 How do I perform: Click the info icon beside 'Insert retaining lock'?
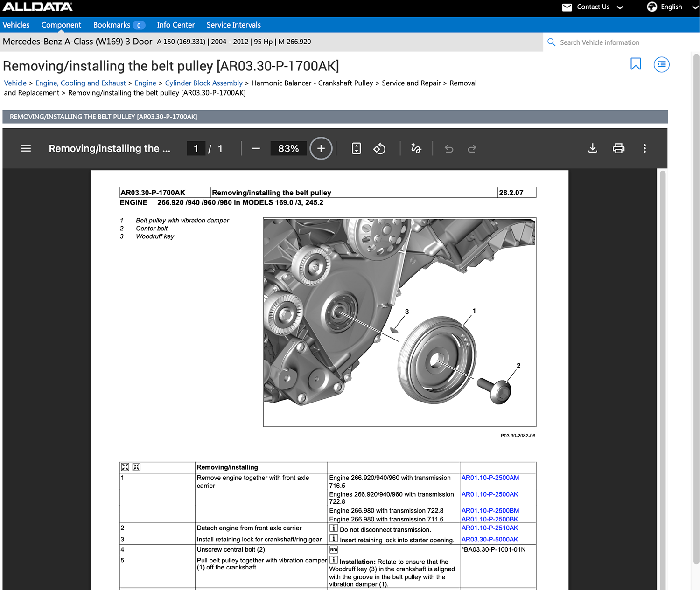coord(334,538)
